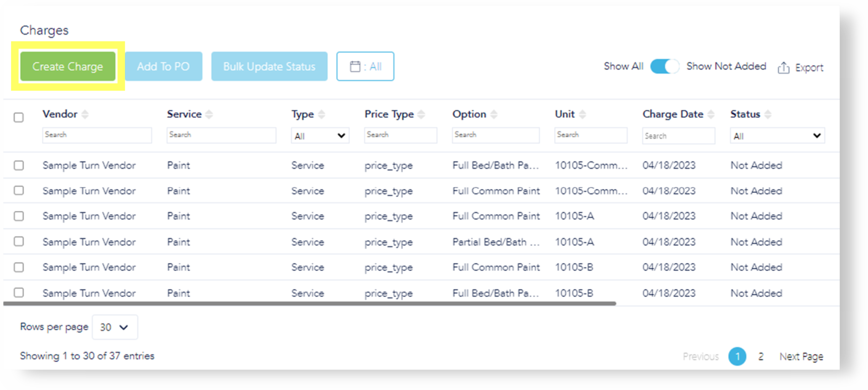
Task: Click Next Page link
Action: 801,356
